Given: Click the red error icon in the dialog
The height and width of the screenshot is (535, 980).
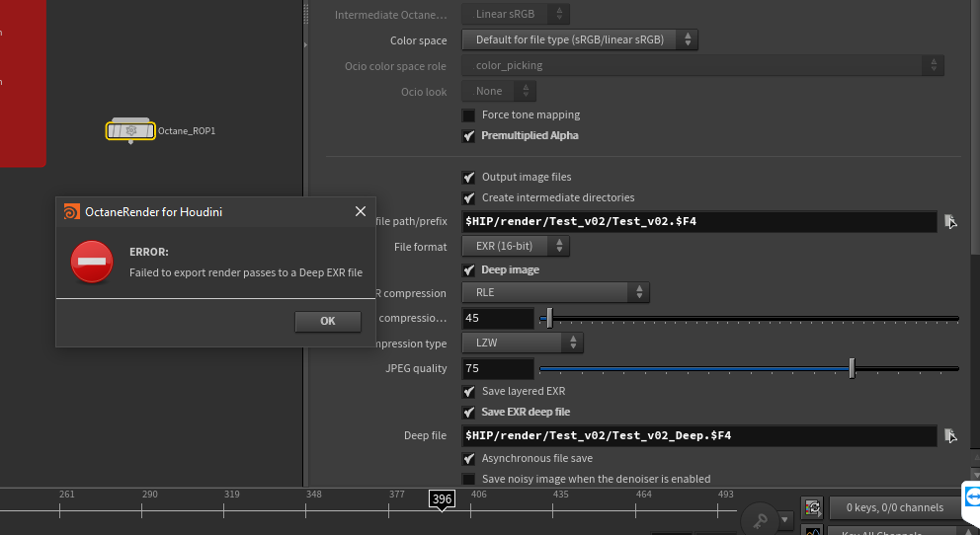Looking at the screenshot, I should coord(92,262).
